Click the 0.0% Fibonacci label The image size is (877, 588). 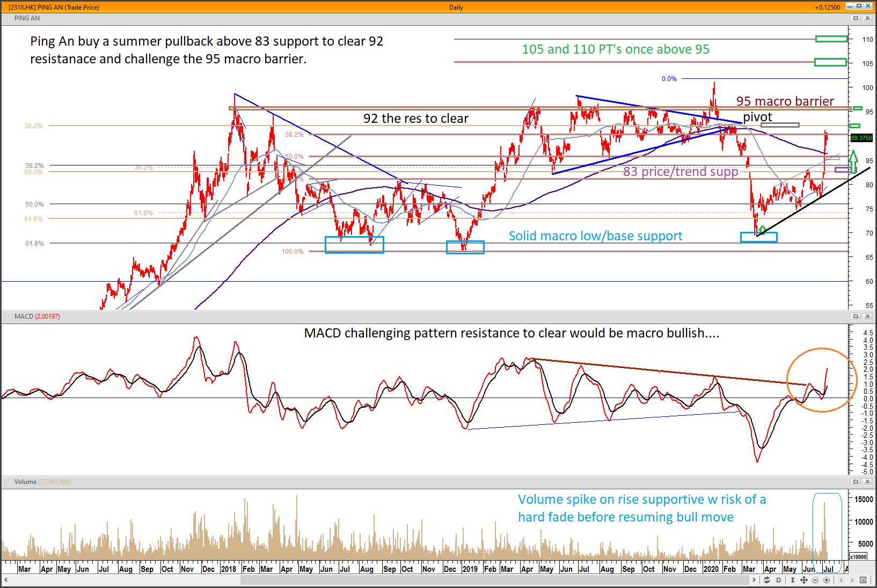pyautogui.click(x=669, y=79)
